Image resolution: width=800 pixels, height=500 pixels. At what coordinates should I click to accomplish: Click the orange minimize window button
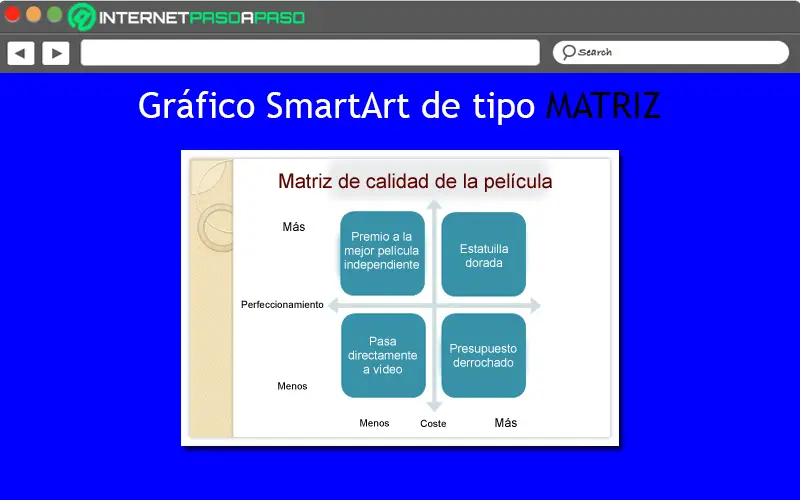(x=34, y=14)
